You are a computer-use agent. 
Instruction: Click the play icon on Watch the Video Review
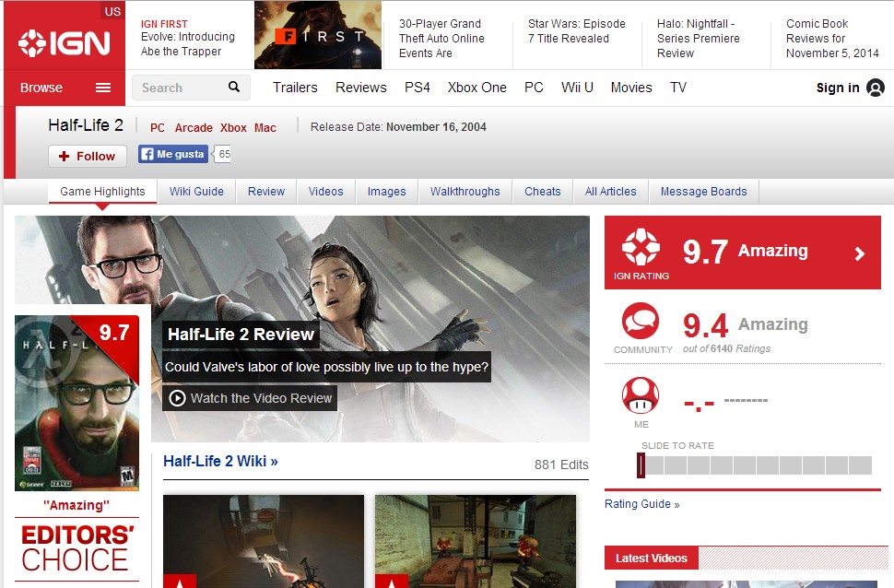pos(177,398)
